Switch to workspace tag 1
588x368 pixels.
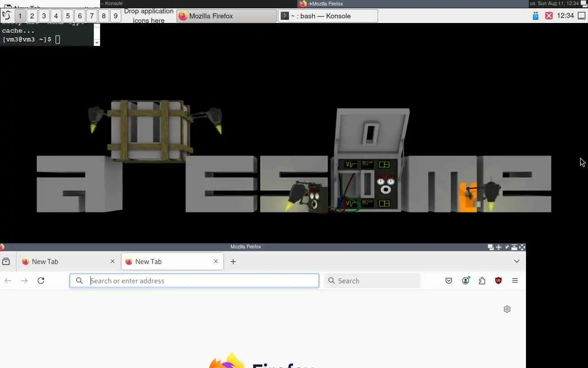[x=20, y=16]
